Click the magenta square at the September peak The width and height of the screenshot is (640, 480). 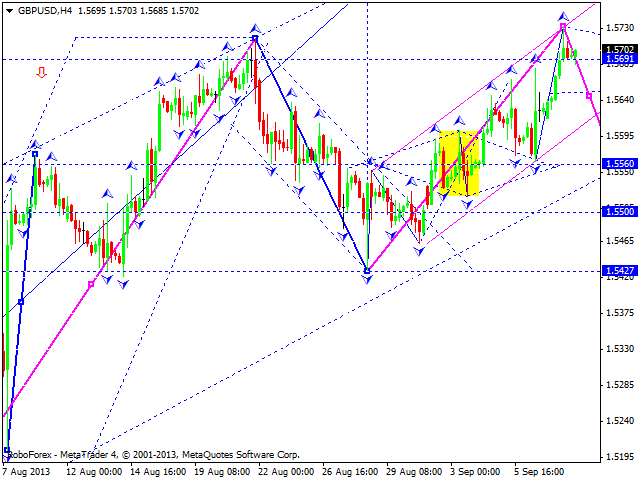coord(564,26)
